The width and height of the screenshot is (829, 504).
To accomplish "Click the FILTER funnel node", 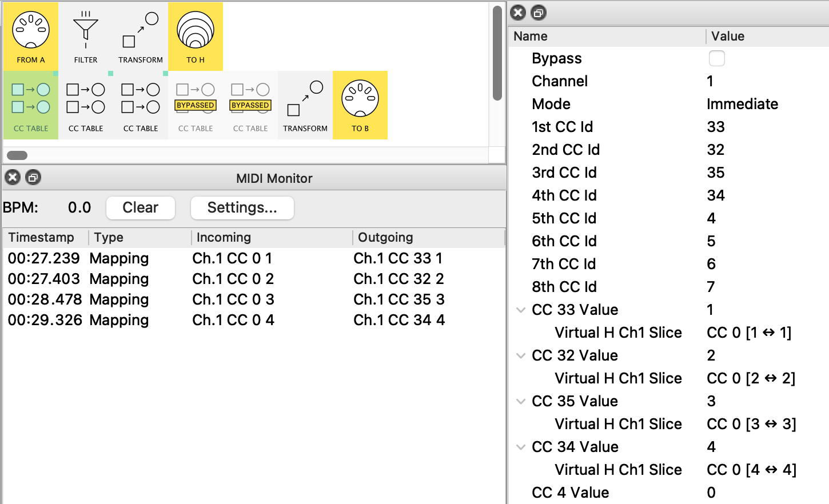I will [86, 36].
